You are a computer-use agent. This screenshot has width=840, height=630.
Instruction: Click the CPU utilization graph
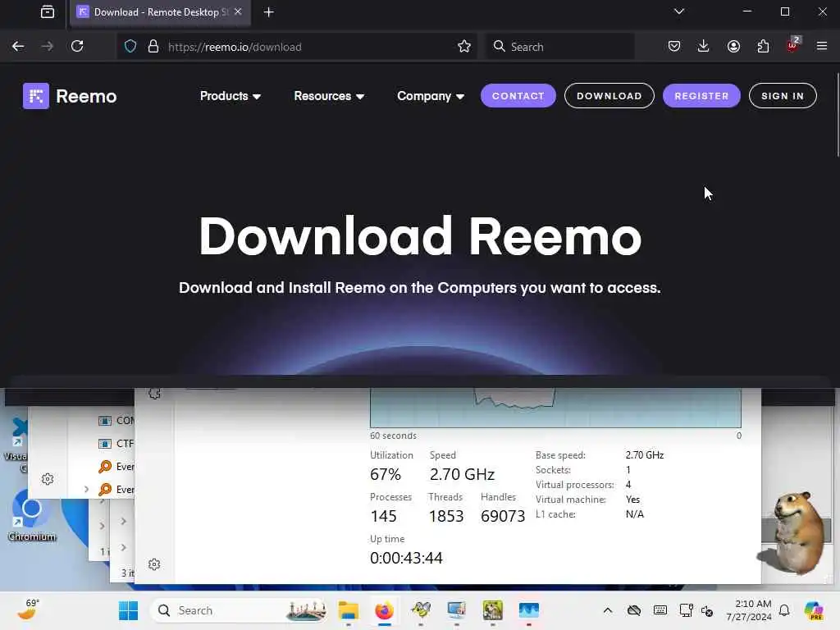(x=555, y=408)
